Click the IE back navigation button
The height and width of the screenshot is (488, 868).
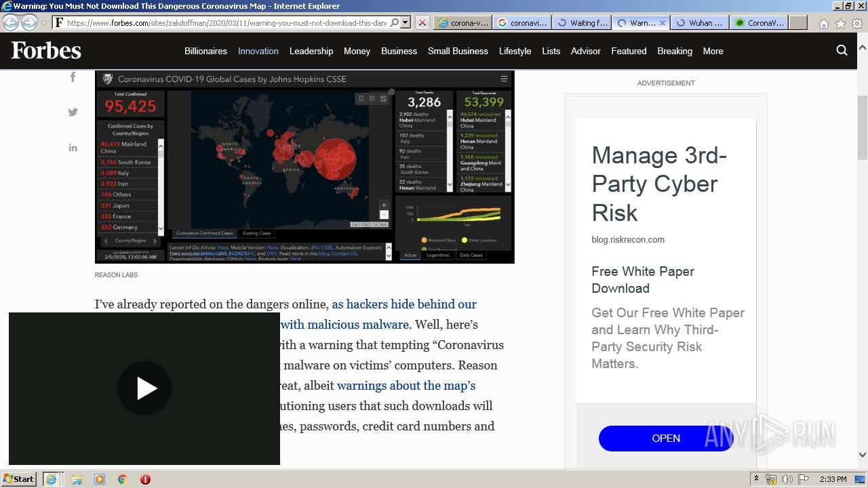point(10,22)
